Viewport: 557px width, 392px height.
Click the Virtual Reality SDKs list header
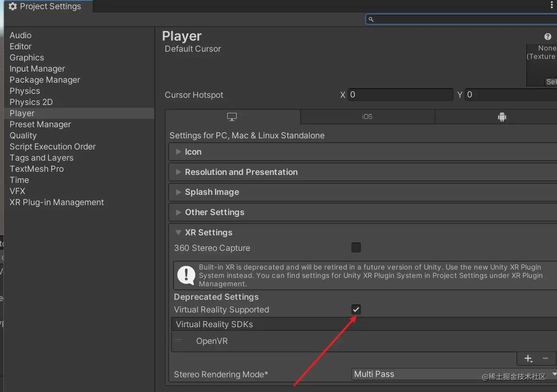pos(364,324)
